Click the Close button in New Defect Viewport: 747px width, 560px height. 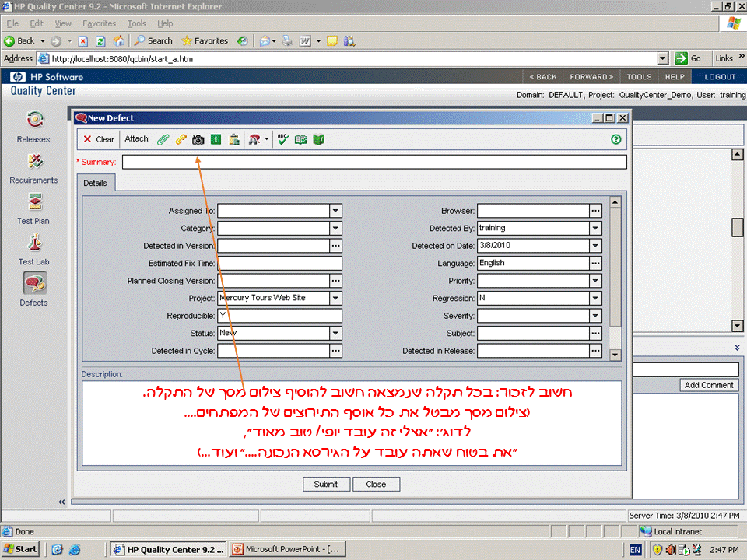(376, 484)
